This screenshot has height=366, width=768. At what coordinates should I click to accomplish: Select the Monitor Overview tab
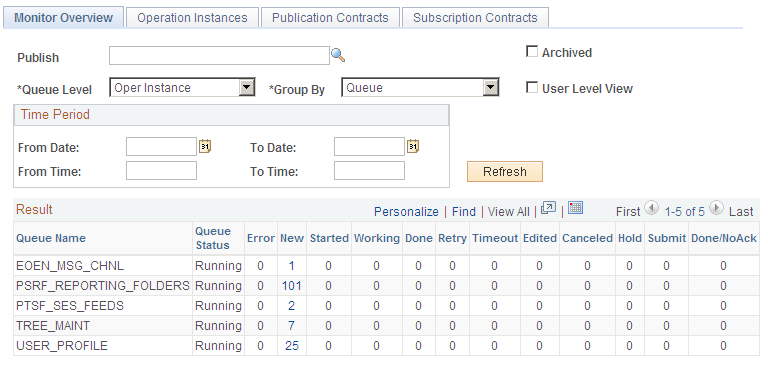click(x=64, y=18)
